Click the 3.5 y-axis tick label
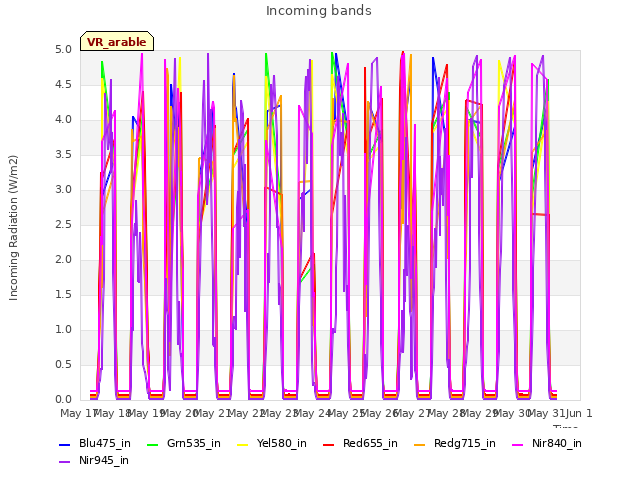This screenshot has width=640, height=480. click(63, 154)
